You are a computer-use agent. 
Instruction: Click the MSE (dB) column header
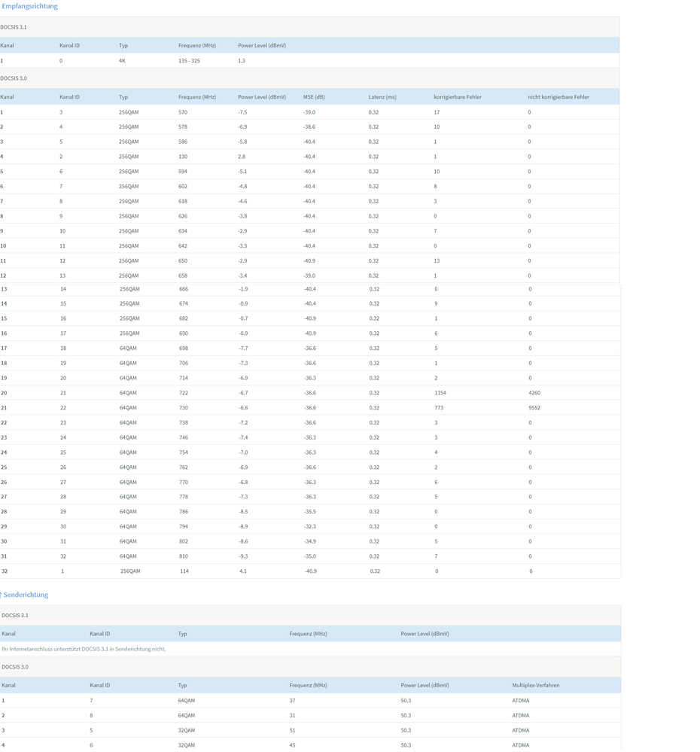314,97
